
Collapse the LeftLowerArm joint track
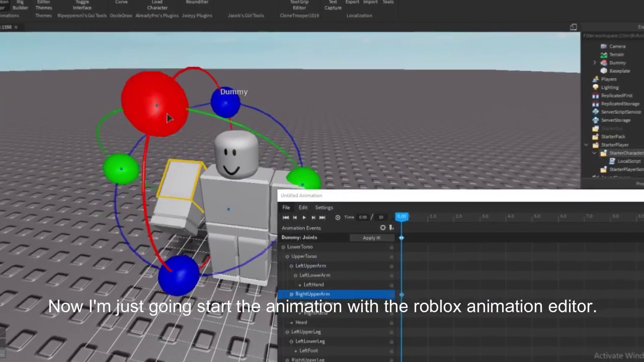point(295,276)
